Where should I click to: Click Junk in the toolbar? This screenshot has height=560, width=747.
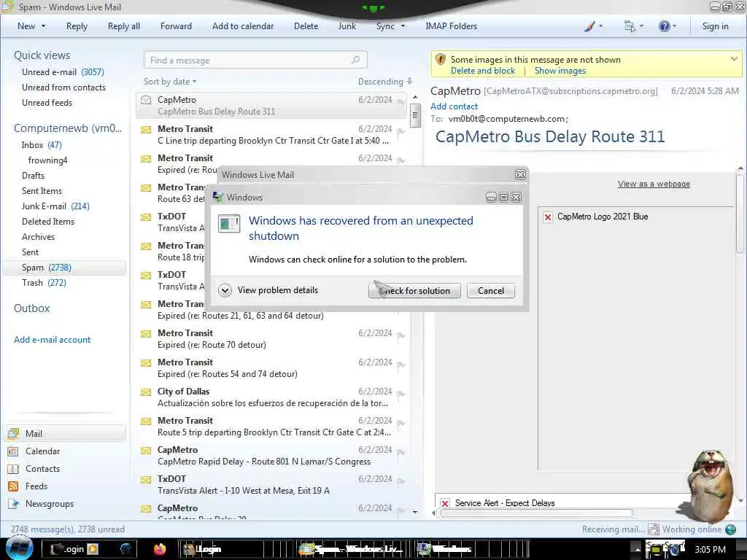coord(347,26)
